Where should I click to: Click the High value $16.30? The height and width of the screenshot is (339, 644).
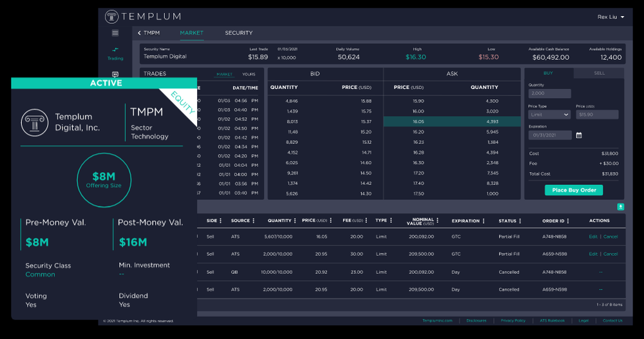coord(415,57)
